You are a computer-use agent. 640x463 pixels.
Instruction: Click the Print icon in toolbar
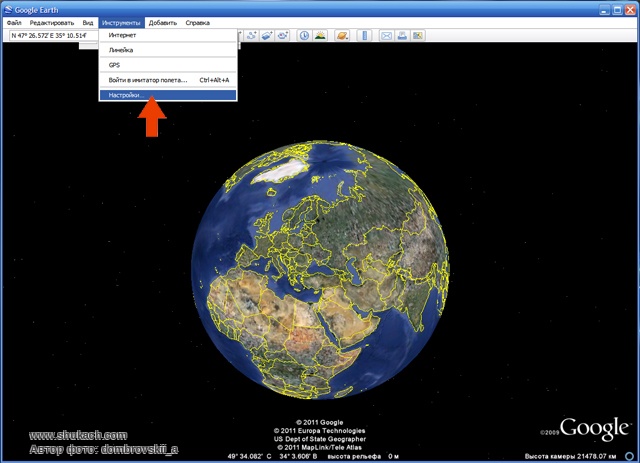tap(402, 36)
